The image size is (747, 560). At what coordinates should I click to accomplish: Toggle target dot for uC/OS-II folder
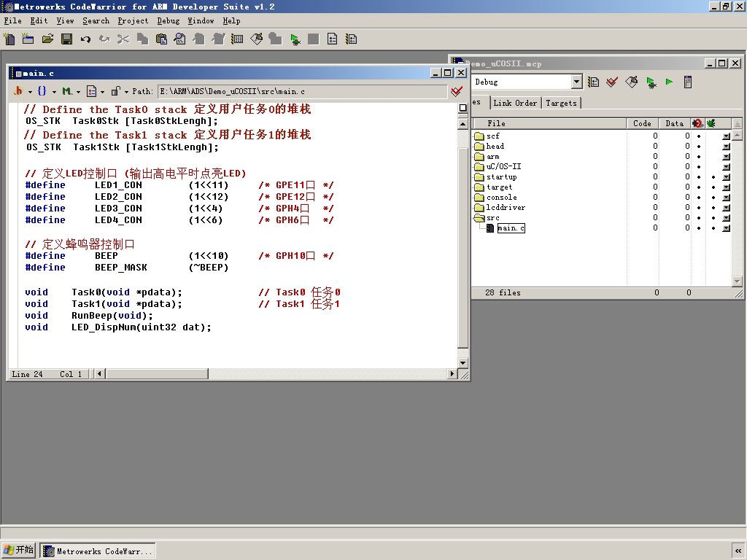pos(699,167)
